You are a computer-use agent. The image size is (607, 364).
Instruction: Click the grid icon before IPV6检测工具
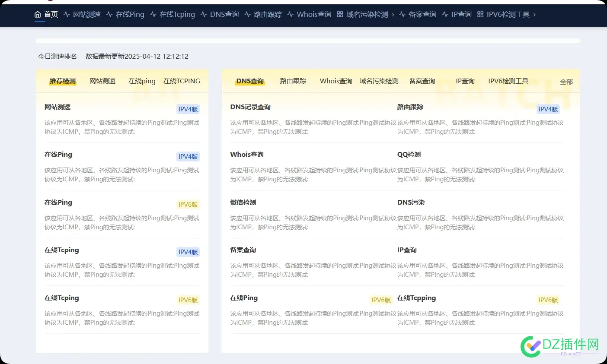click(480, 14)
